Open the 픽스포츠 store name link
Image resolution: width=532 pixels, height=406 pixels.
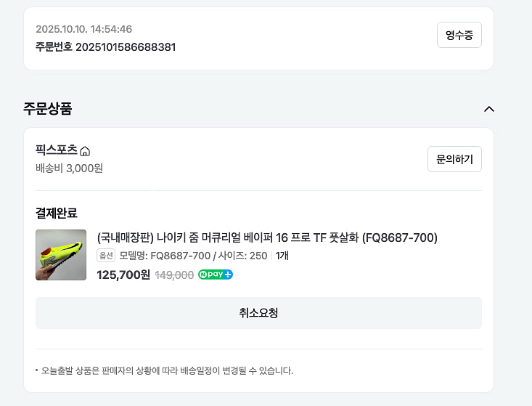pyautogui.click(x=56, y=150)
